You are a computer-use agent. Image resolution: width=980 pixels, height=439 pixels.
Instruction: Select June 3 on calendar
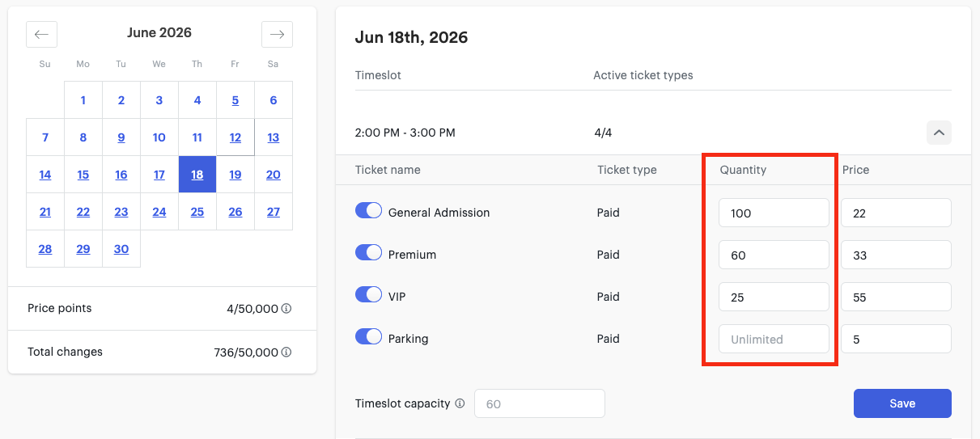[159, 100]
